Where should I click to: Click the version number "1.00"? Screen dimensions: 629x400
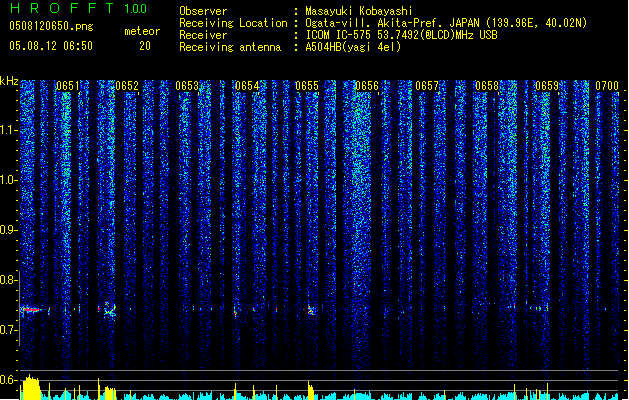[135, 8]
